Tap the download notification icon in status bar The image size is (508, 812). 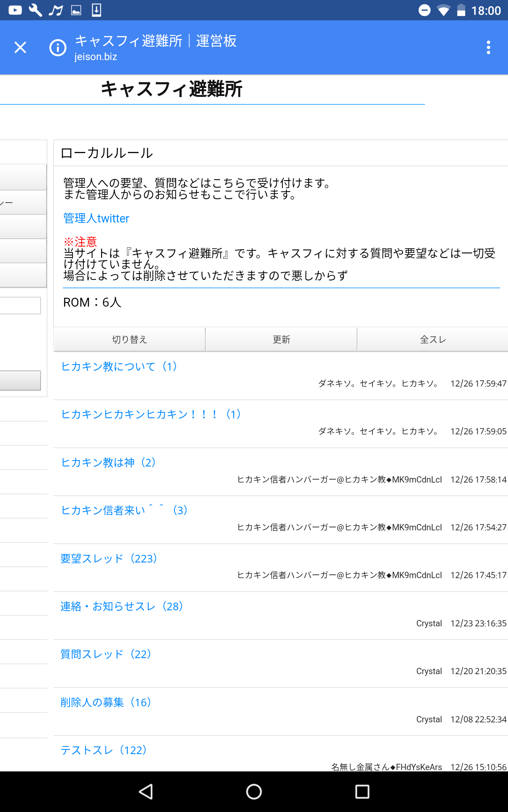coord(97,10)
